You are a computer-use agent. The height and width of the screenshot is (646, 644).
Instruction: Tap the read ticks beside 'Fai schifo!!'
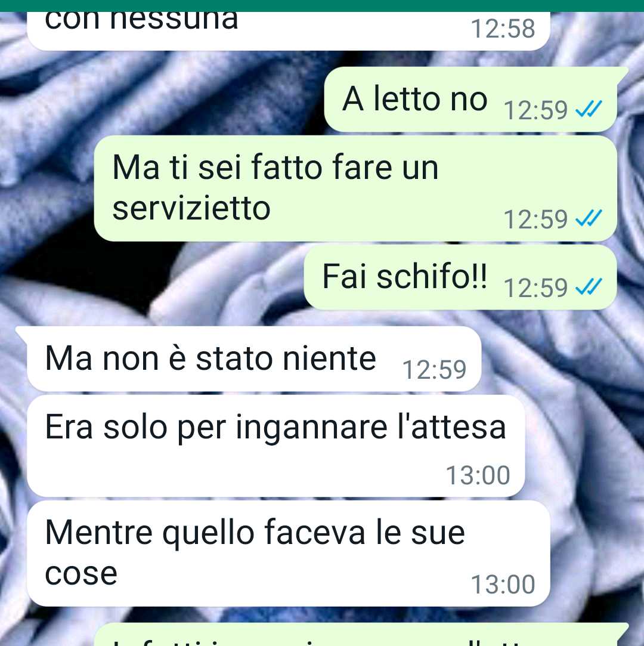coord(589,286)
